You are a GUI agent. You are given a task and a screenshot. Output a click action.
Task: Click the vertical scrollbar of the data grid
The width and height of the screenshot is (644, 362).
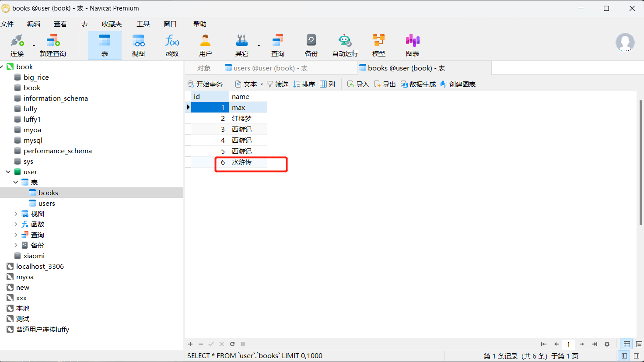[x=641, y=162]
